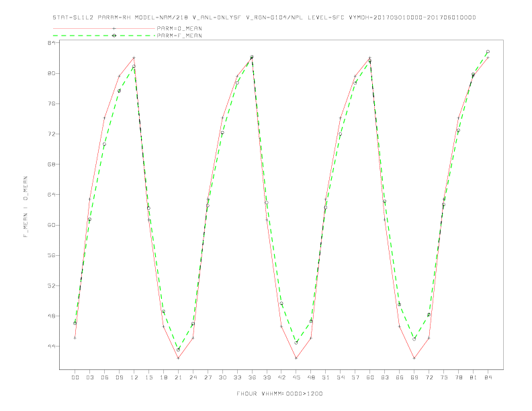Select the green dashed F_MEAN legend line sample

pyautogui.click(x=104, y=36)
